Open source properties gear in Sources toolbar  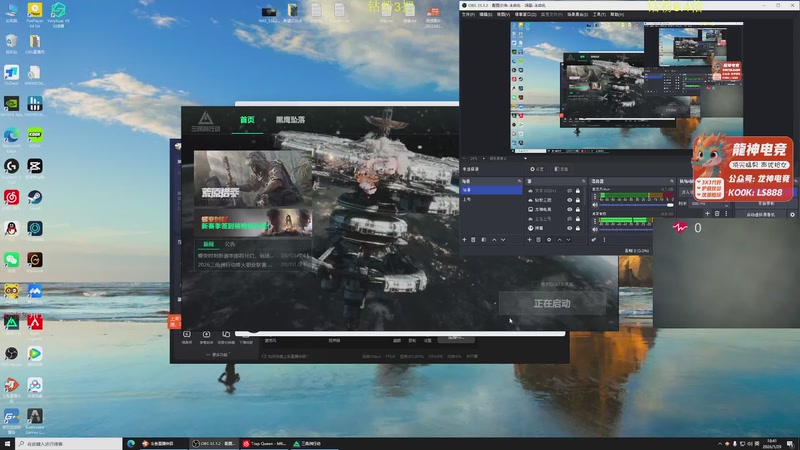[x=549, y=240]
